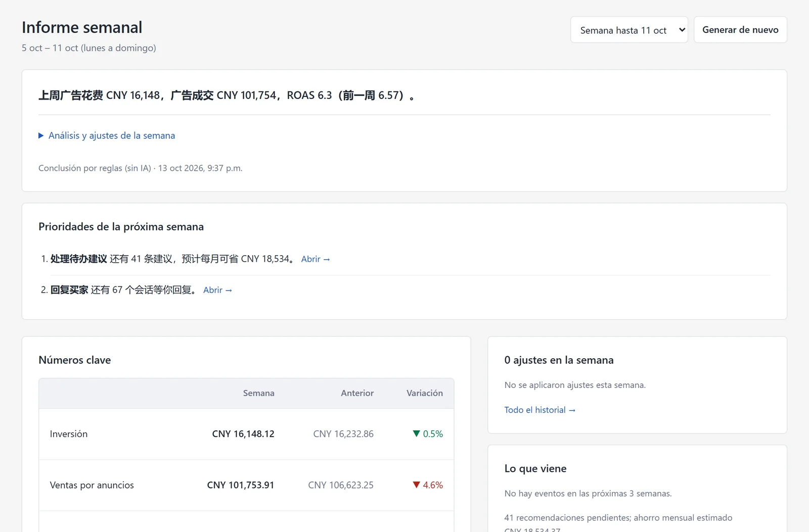Follow the 'Todo el historial' link
809x532 pixels.
tap(540, 410)
